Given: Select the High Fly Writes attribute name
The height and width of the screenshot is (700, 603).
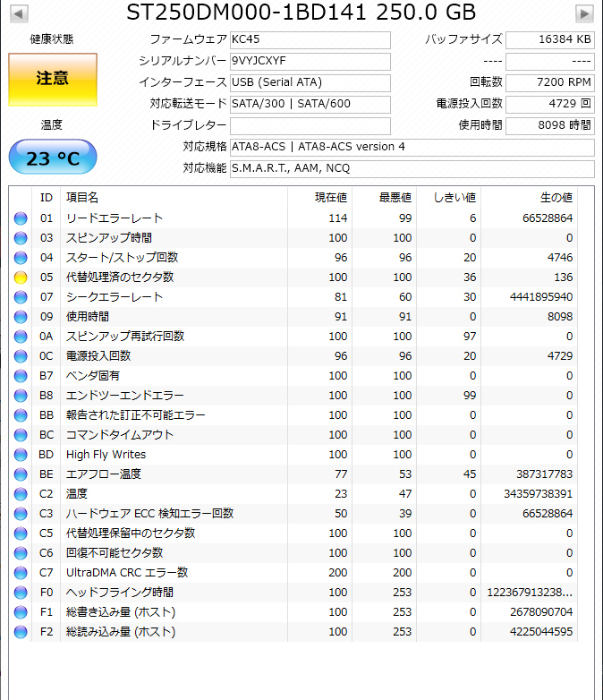Looking at the screenshot, I should (106, 455).
